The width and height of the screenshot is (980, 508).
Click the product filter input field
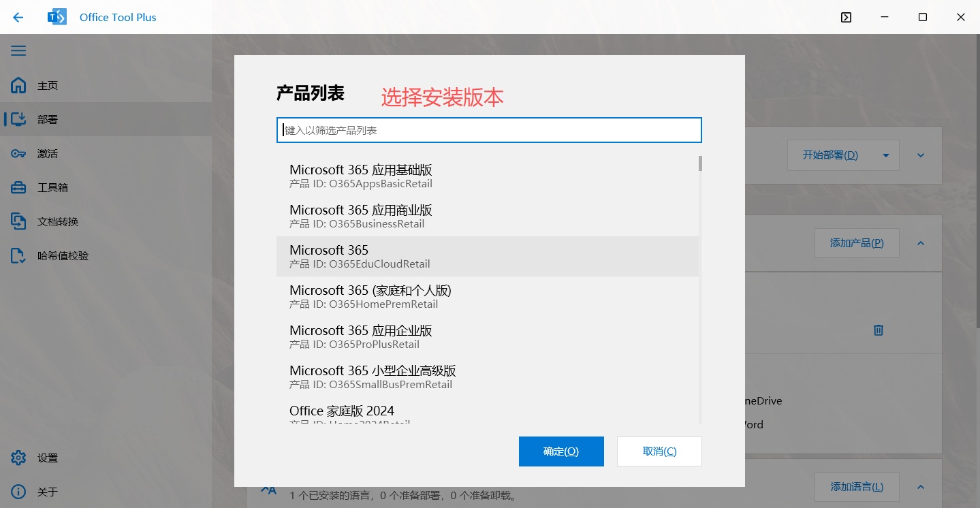coord(489,130)
